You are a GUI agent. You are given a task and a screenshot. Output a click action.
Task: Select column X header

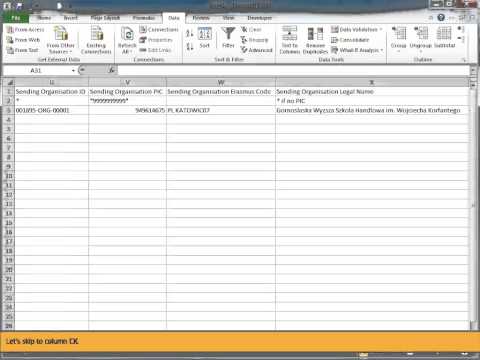[372, 82]
